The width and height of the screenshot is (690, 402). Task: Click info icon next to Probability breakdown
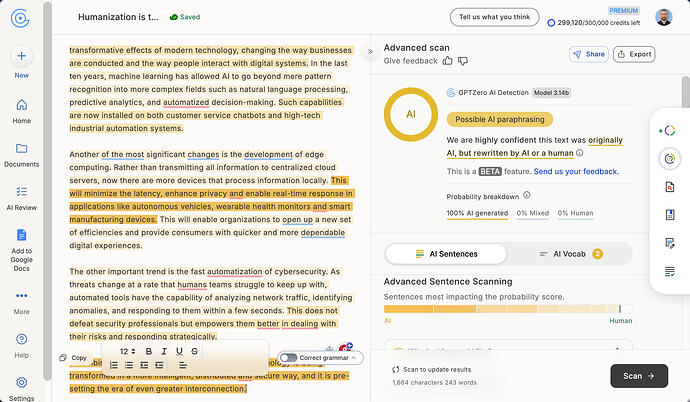(x=527, y=195)
